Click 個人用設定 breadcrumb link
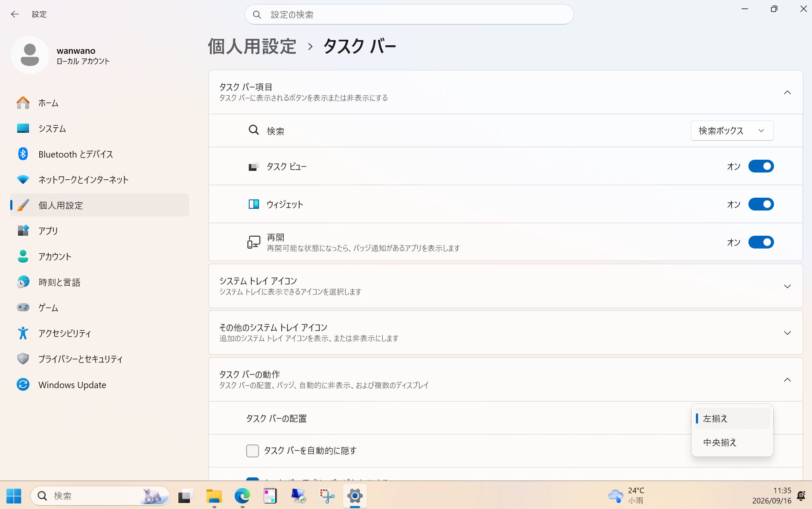This screenshot has height=509, width=812. (252, 46)
